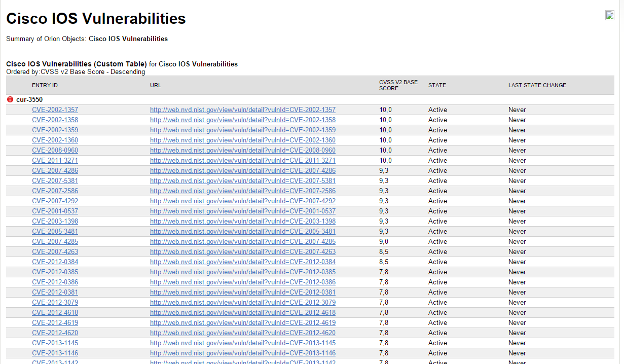Click the broken image icon at top right
The height and width of the screenshot is (364, 624).
(610, 15)
